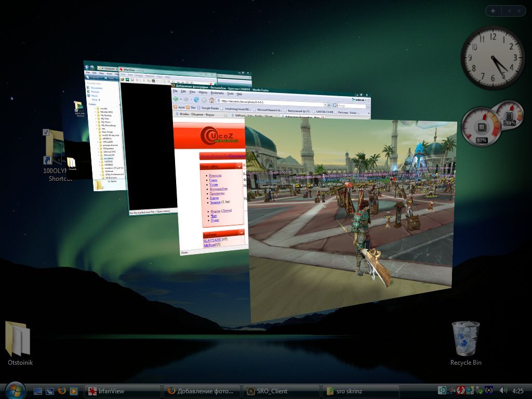532x399 pixels.
Task: Click the SRO_Client taskbar button
Action: (281, 391)
